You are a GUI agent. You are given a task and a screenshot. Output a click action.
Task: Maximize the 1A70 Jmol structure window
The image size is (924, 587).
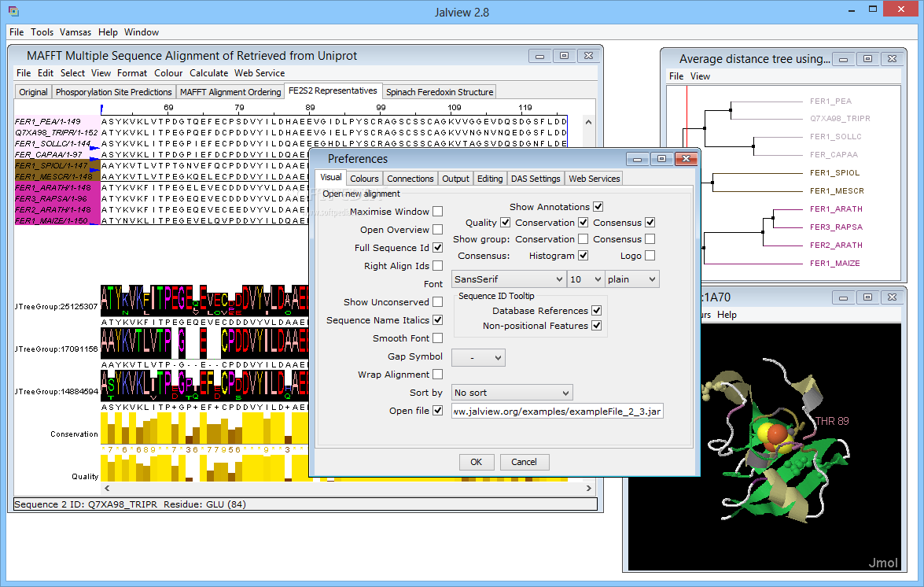[867, 297]
